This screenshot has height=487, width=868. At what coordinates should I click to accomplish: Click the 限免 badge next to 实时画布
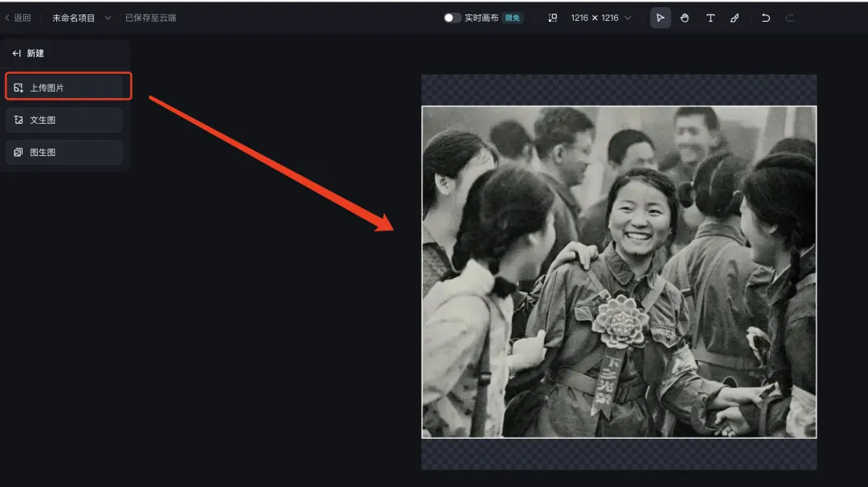513,18
